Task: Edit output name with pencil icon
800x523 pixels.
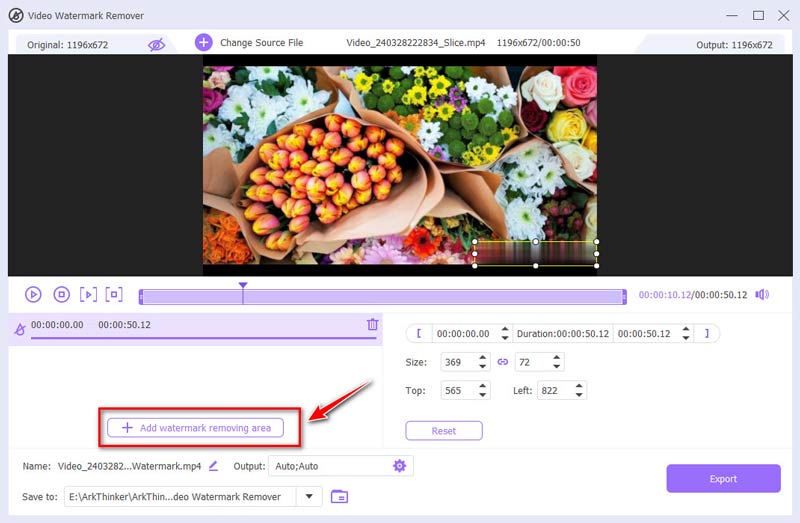Action: click(x=213, y=466)
